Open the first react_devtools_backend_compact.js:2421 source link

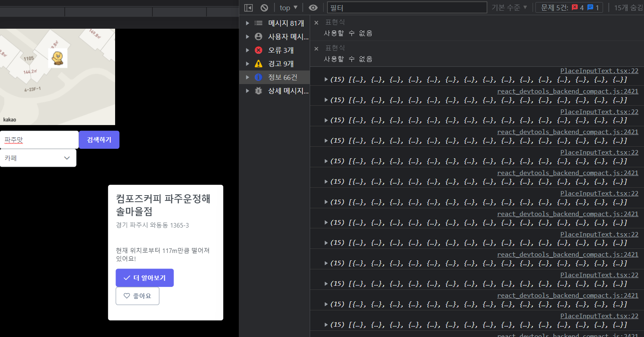(567, 91)
